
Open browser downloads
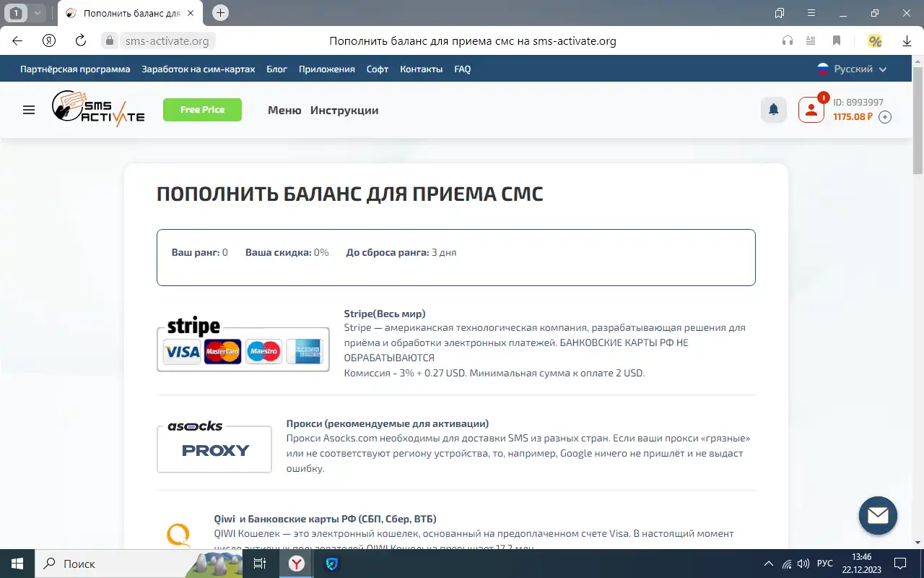907,41
